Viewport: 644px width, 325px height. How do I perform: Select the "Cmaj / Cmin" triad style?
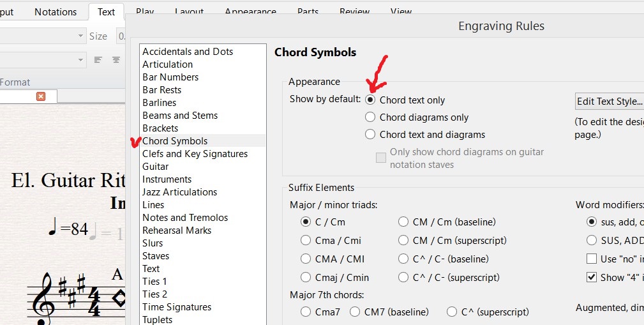click(306, 278)
